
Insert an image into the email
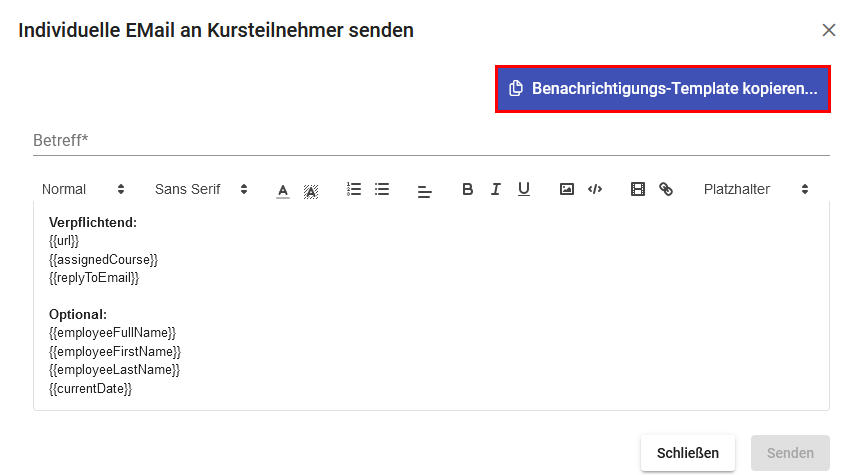click(567, 189)
